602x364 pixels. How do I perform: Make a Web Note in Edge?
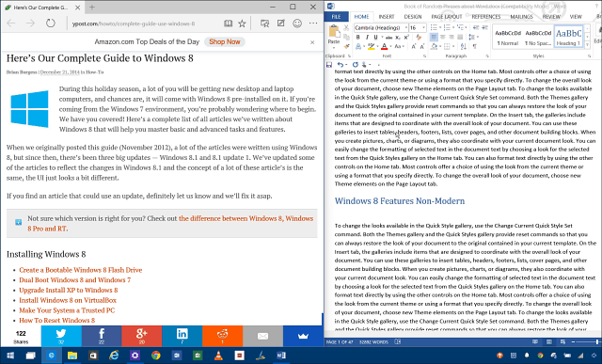pos(281,24)
